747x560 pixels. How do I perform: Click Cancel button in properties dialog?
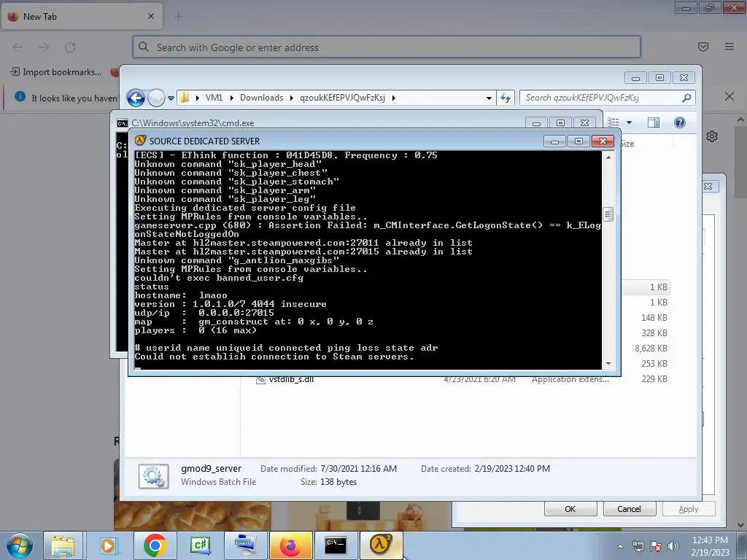(630, 508)
